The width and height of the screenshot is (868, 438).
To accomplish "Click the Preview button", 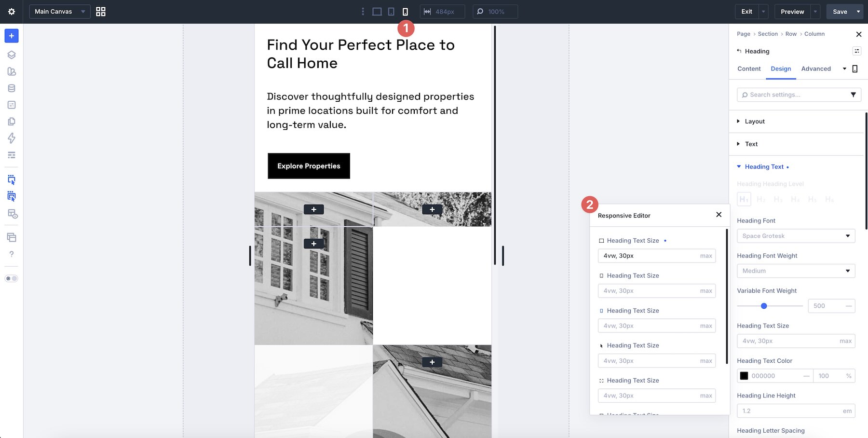I will click(x=792, y=12).
